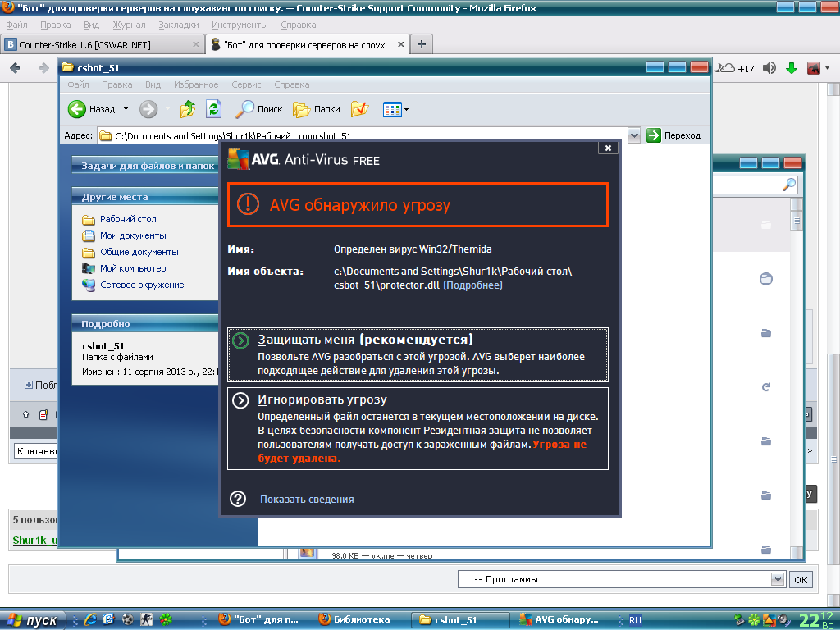The image size is (840, 630).
Task: Click the soccer ball quick launch icon
Action: pos(127,620)
